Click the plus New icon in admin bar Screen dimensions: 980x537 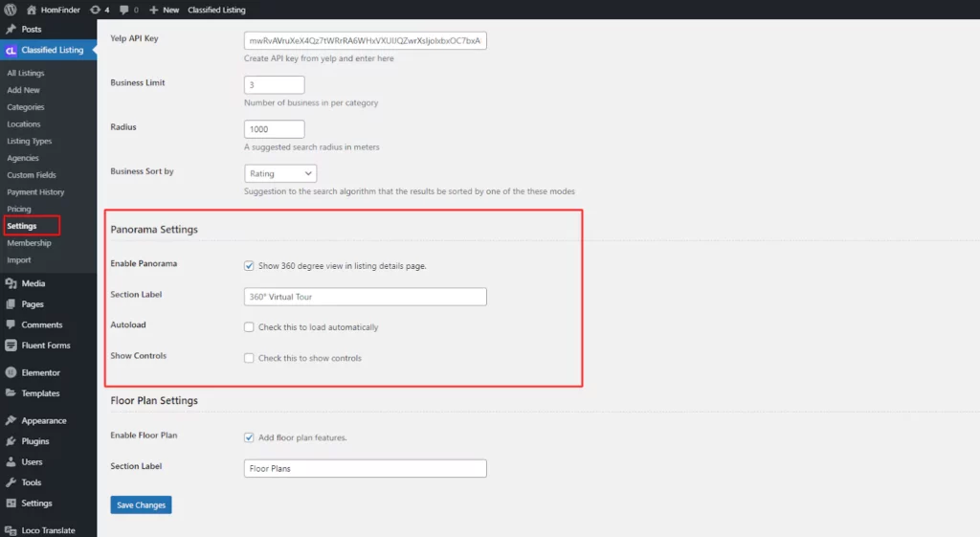(153, 10)
